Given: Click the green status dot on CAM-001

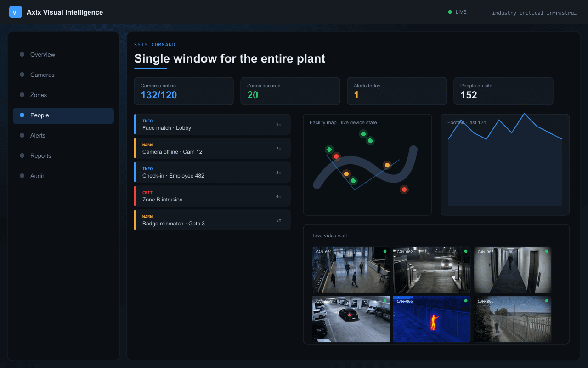Looking at the screenshot, I should [x=385, y=251].
